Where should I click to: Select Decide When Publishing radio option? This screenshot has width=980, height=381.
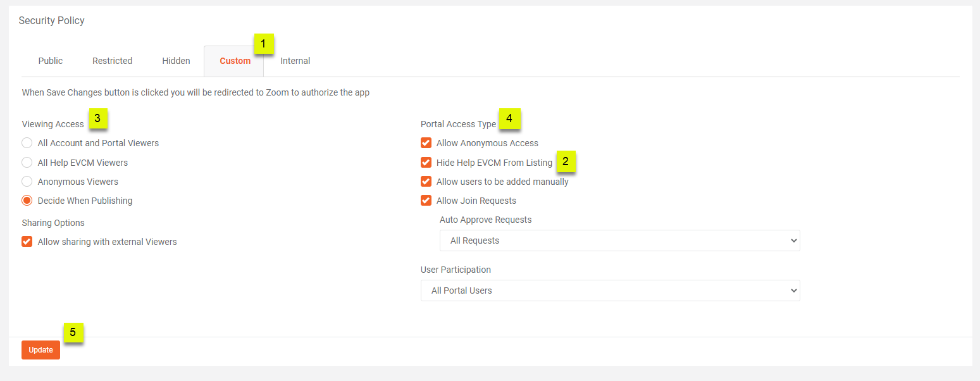[27, 201]
